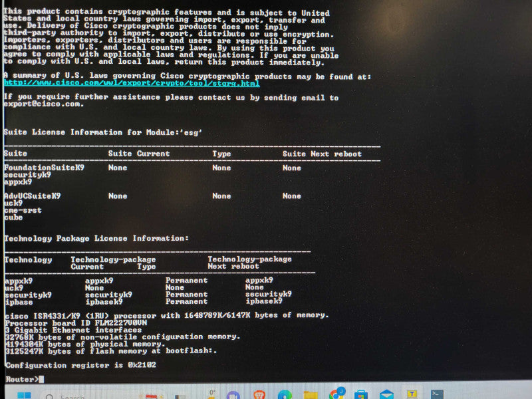Click the 'Suite Next reboot' column header
The height and width of the screenshot is (399, 532).
(x=322, y=154)
